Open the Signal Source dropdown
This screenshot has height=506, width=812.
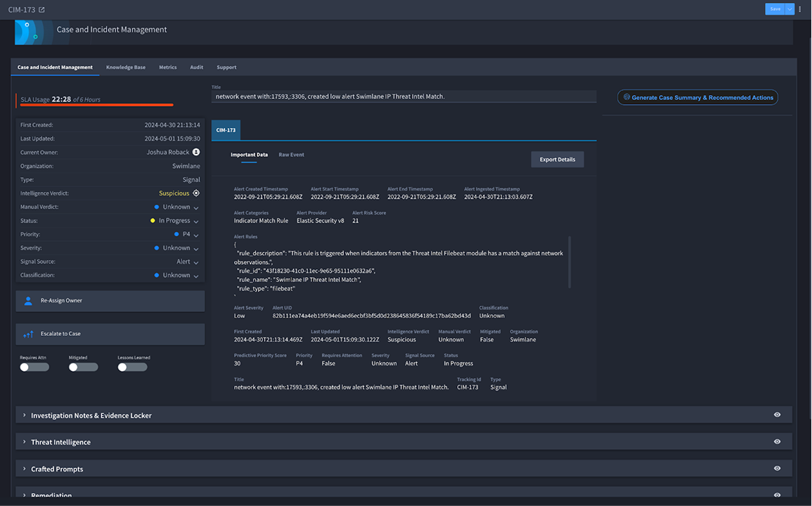click(196, 262)
